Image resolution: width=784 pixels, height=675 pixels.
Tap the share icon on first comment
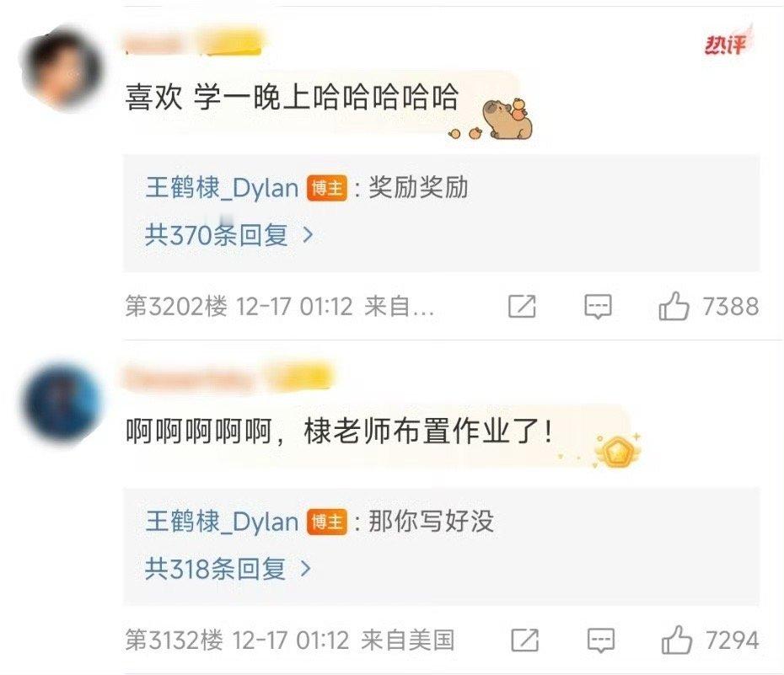(x=522, y=306)
